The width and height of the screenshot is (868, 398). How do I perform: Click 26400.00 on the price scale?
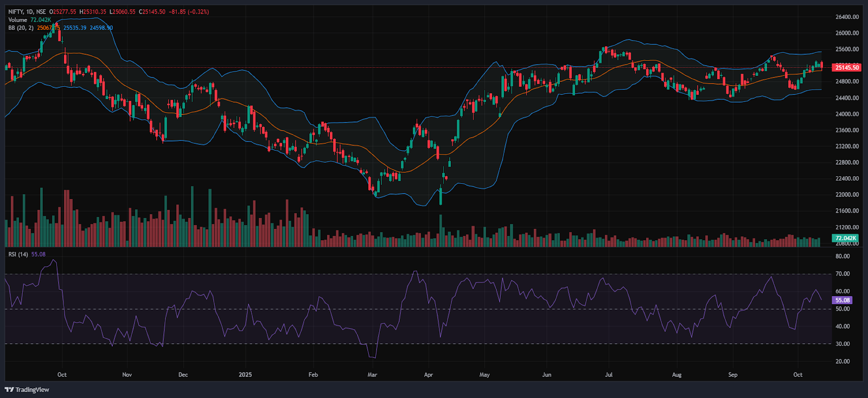coord(847,17)
